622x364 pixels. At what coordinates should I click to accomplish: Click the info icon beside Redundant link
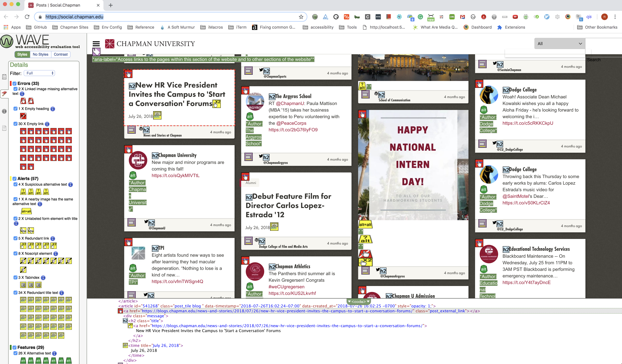click(53, 238)
